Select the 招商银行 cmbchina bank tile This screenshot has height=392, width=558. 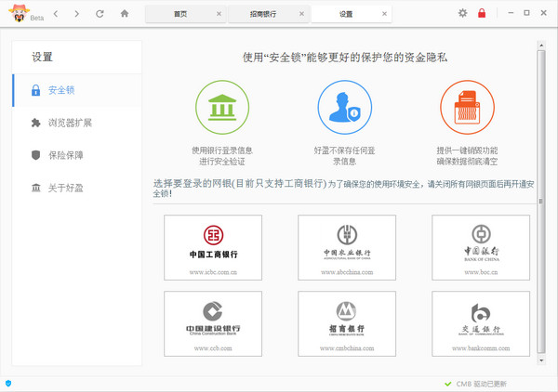pos(346,323)
